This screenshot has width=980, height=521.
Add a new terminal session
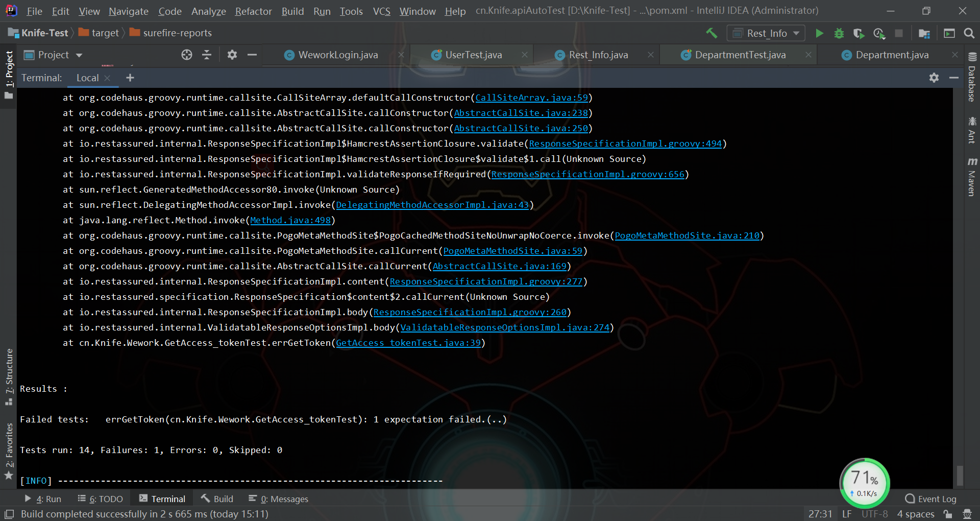130,78
